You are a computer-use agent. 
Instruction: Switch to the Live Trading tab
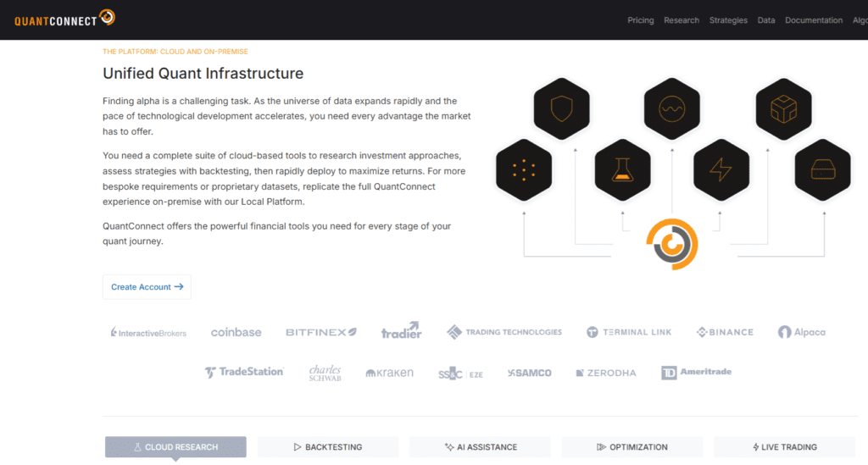pyautogui.click(x=784, y=446)
